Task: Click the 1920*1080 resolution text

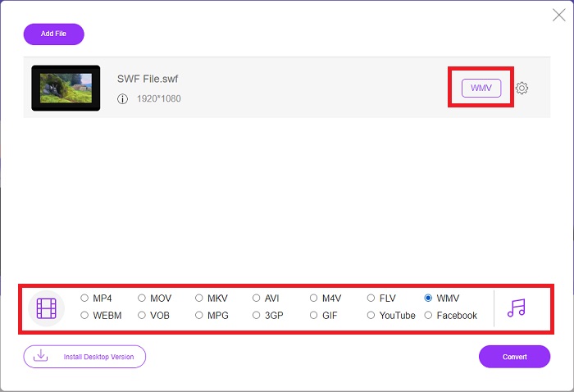Action: pyautogui.click(x=159, y=99)
